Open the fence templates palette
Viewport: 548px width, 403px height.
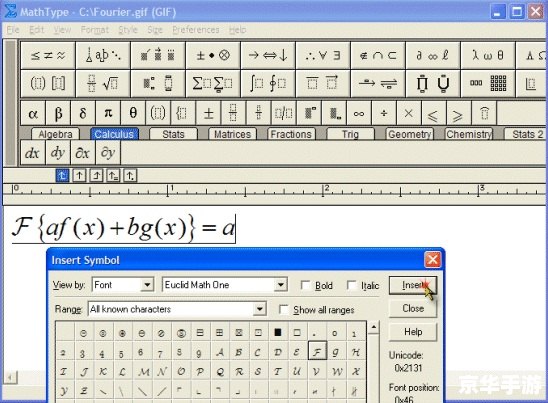[48, 83]
